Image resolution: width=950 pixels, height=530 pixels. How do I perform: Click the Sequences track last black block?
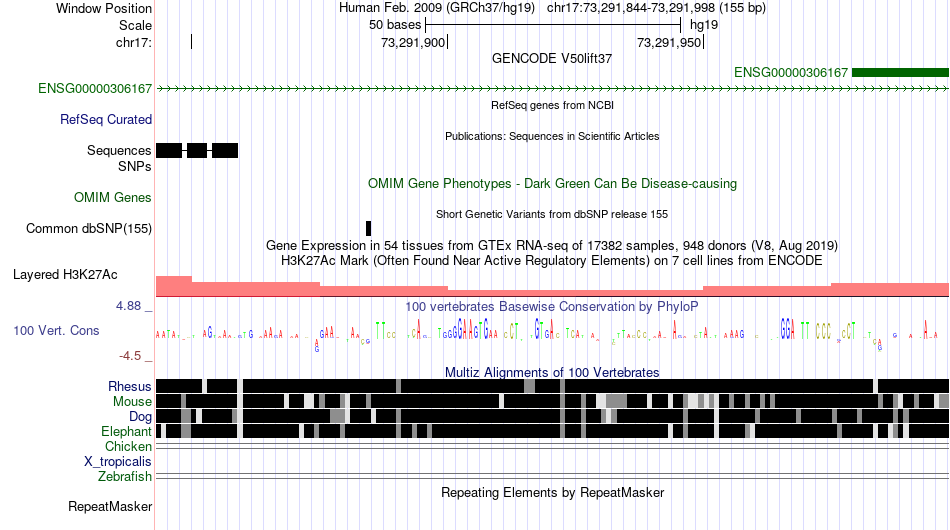click(x=225, y=150)
